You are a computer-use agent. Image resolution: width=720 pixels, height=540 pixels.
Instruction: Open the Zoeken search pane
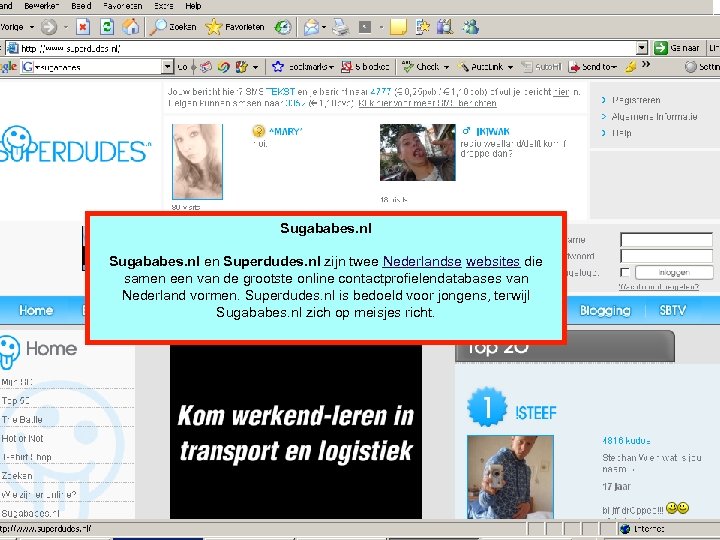173,27
